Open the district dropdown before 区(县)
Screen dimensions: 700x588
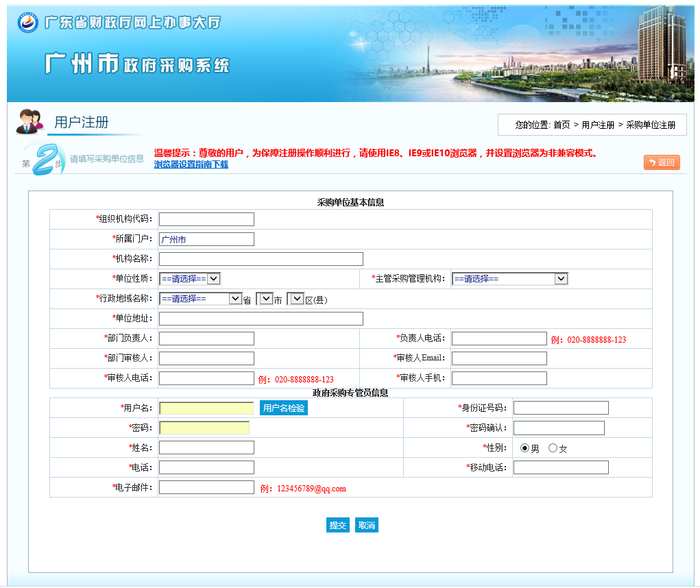(296, 299)
